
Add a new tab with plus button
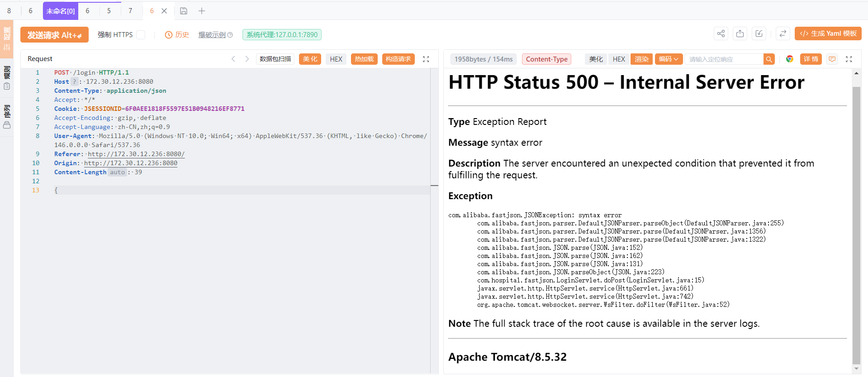(x=202, y=11)
